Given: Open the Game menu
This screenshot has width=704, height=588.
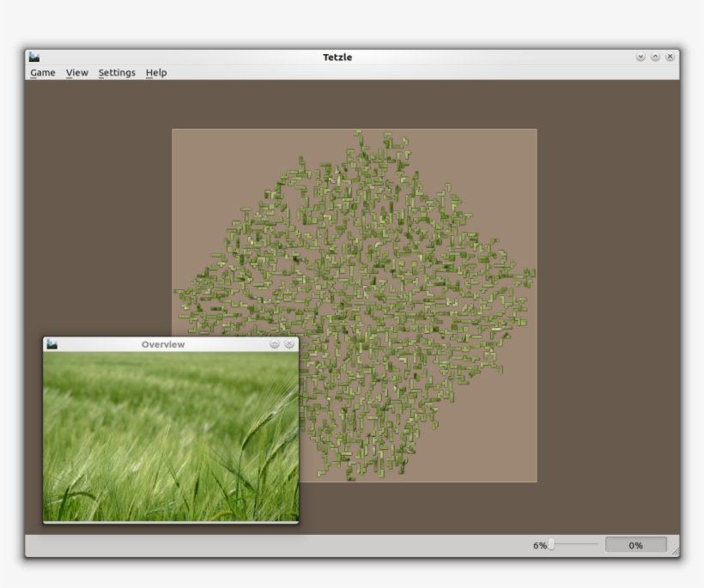Looking at the screenshot, I should tap(41, 74).
